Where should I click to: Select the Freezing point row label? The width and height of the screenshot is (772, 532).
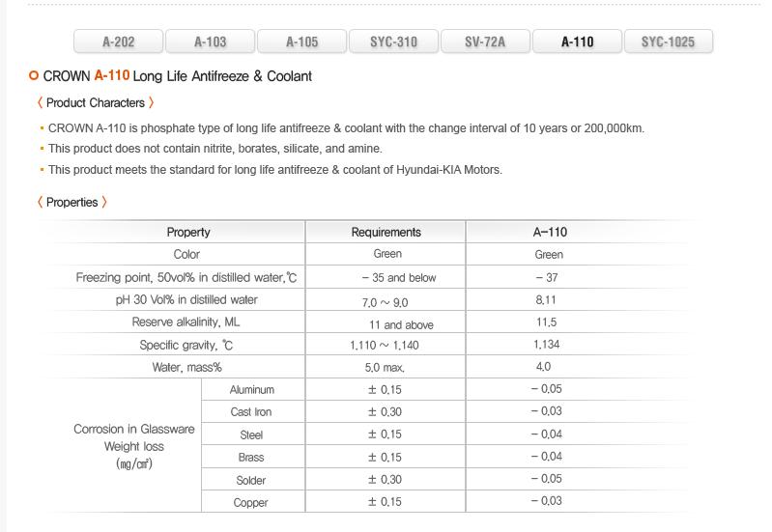tap(186, 277)
